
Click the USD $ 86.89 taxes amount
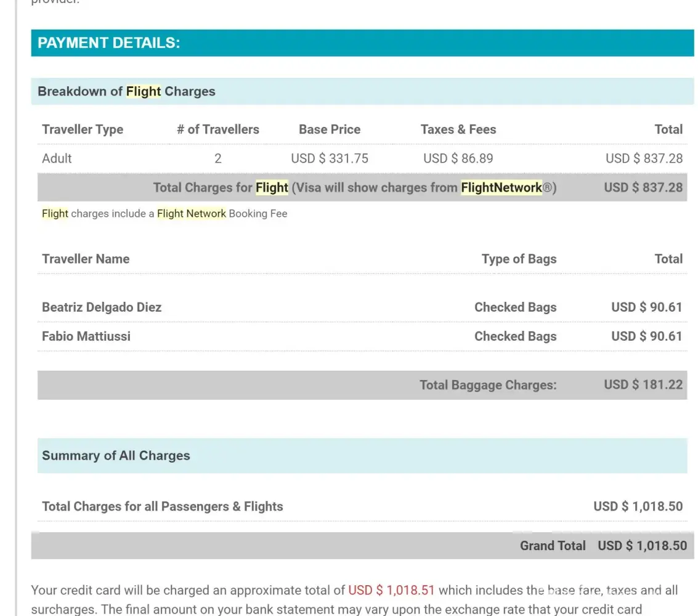point(458,158)
